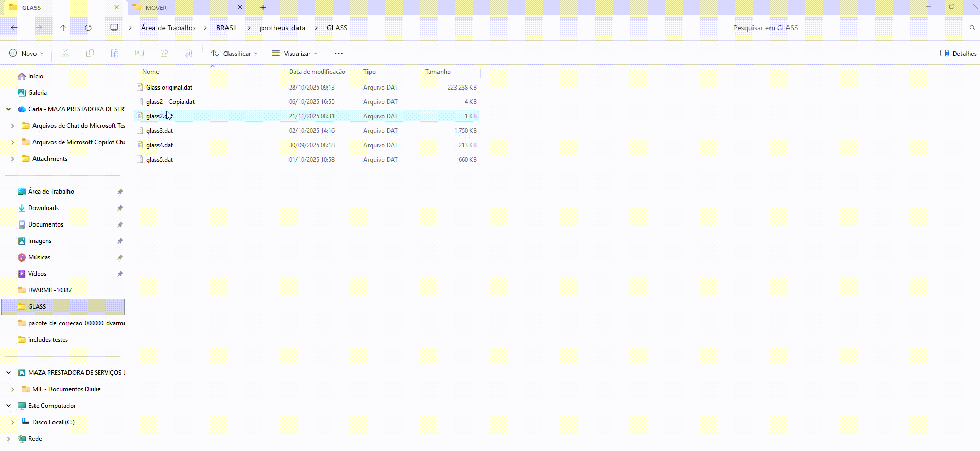Viewport: 980px width, 451px height.
Task: Navigate to protheus_data in the breadcrumb
Action: coord(283,28)
